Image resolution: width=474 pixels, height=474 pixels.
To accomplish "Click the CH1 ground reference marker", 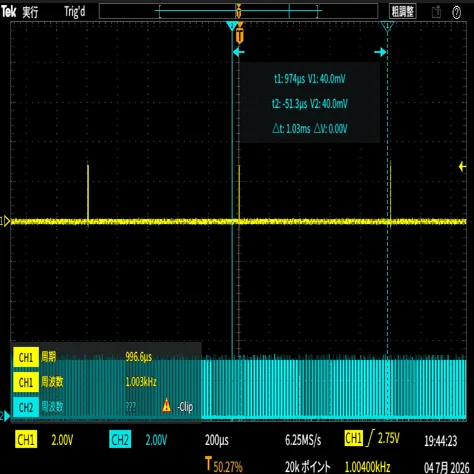I will pos(5,221).
